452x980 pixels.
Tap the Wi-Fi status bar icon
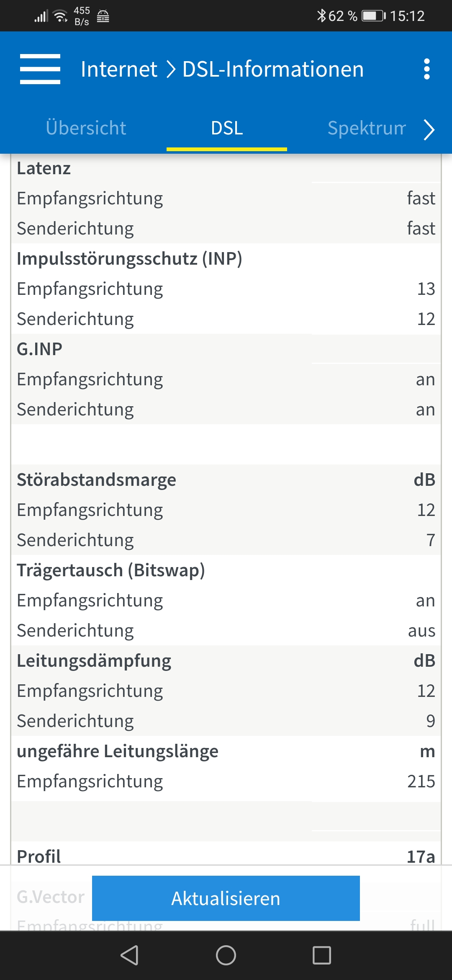point(61,16)
